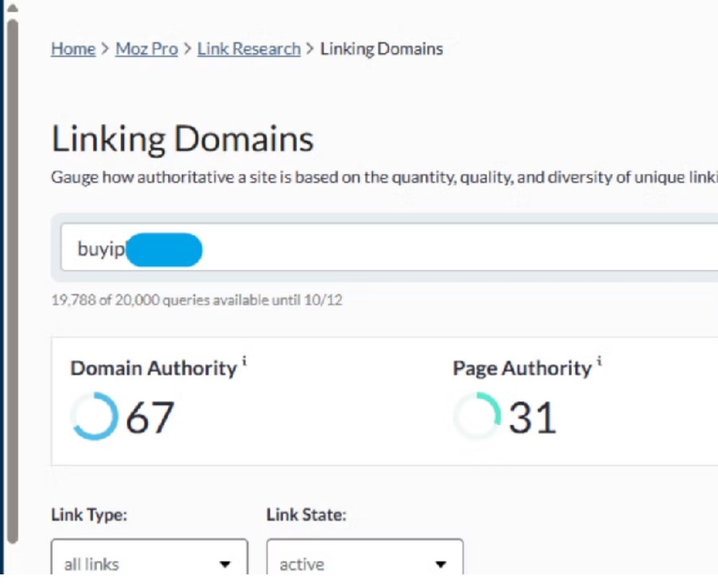The width and height of the screenshot is (718, 588).
Task: Click the vertical scrollbar thumb
Action: pos(13,282)
